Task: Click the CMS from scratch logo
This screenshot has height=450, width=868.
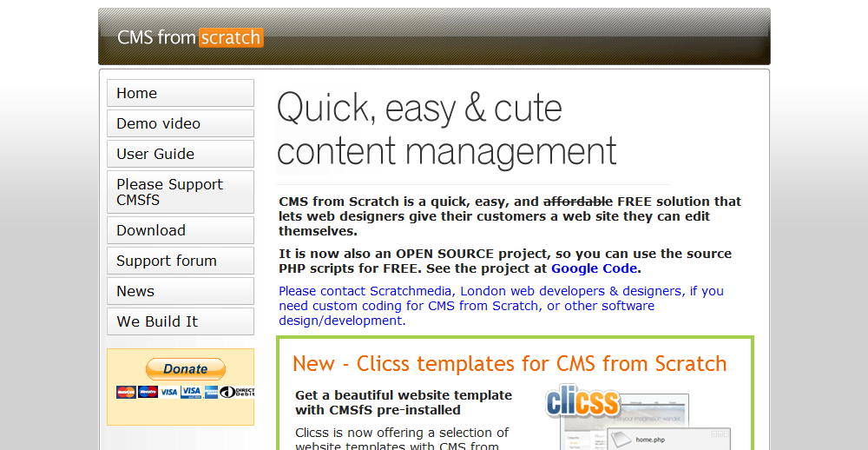Action: pyautogui.click(x=190, y=37)
